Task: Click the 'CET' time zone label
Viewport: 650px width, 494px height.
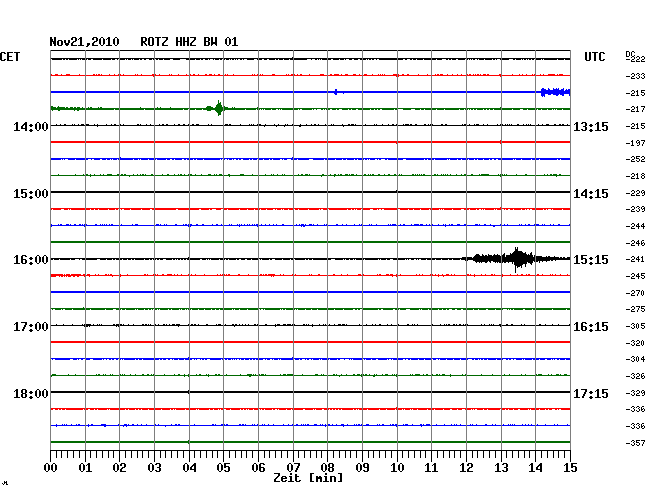Action: tap(10, 57)
